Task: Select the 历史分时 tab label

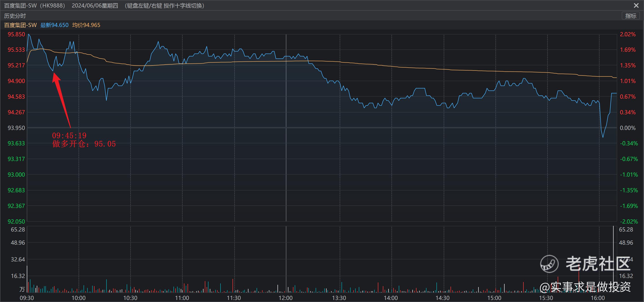Action: click(15, 16)
